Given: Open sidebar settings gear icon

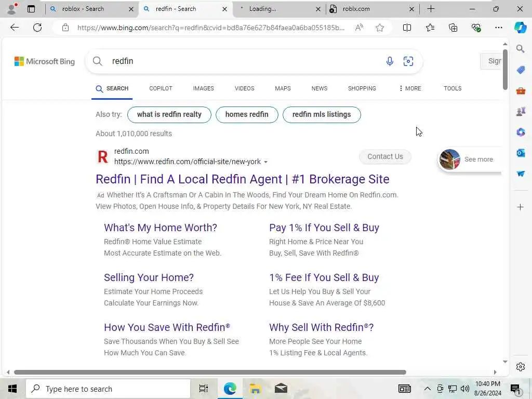Looking at the screenshot, I should (521, 367).
